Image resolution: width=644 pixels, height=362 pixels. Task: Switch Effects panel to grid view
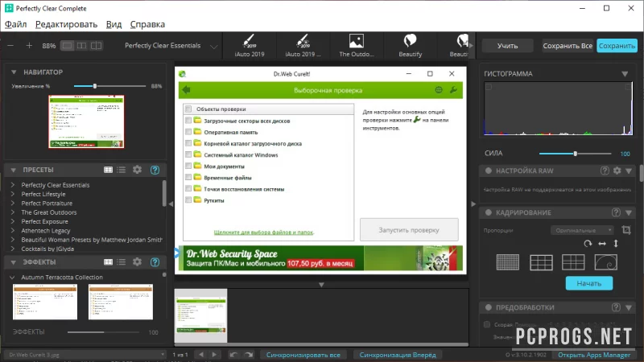[108, 262]
